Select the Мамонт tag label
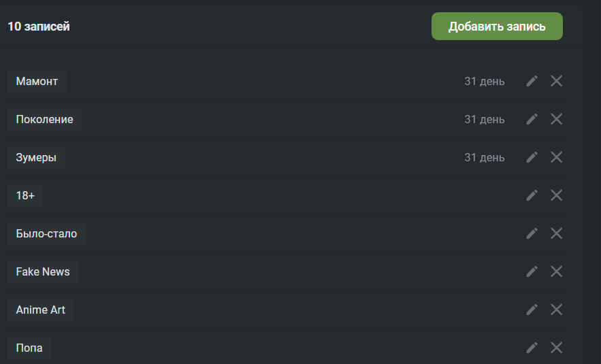Screen dimensions: 601x364 pos(37,81)
